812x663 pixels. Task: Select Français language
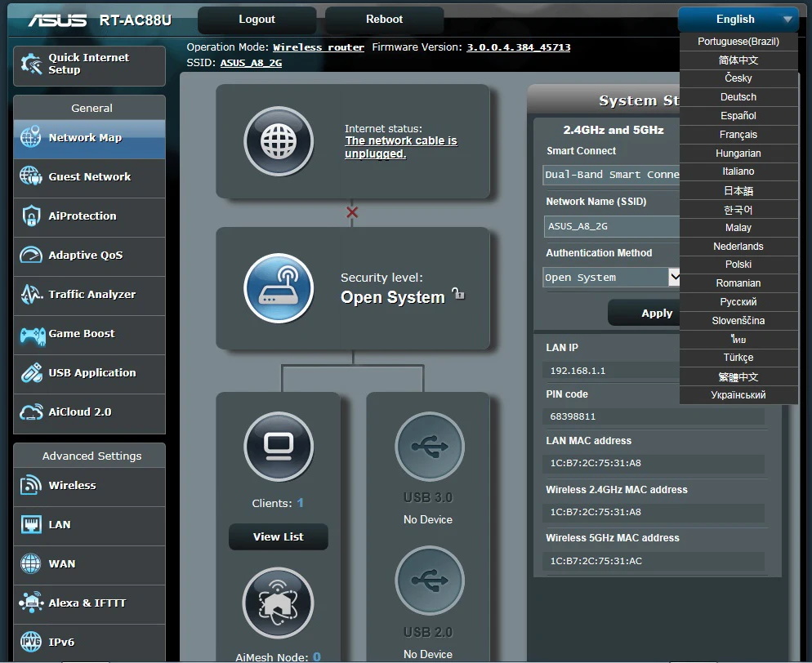[738, 135]
